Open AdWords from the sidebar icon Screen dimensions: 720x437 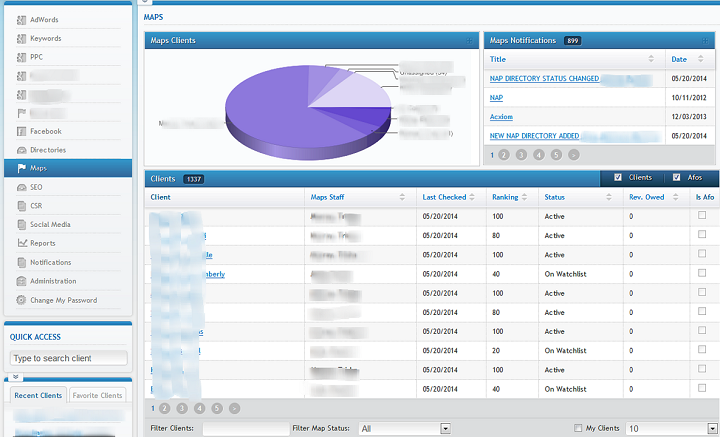tap(21, 20)
